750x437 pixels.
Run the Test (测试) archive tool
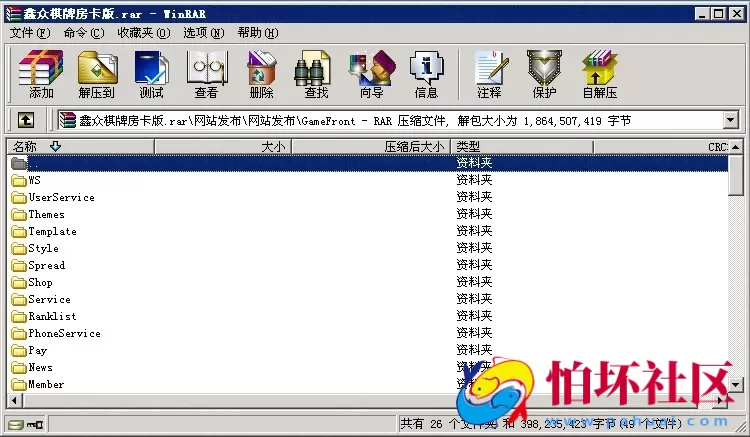click(x=151, y=74)
